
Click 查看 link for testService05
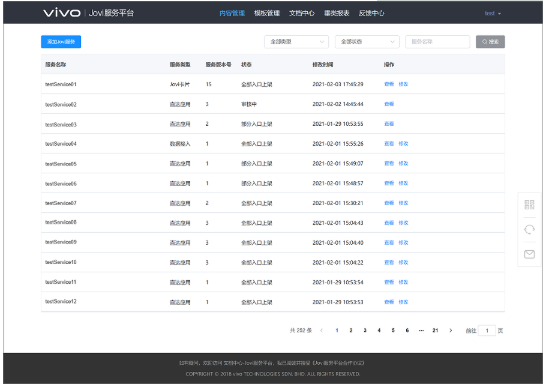click(389, 163)
